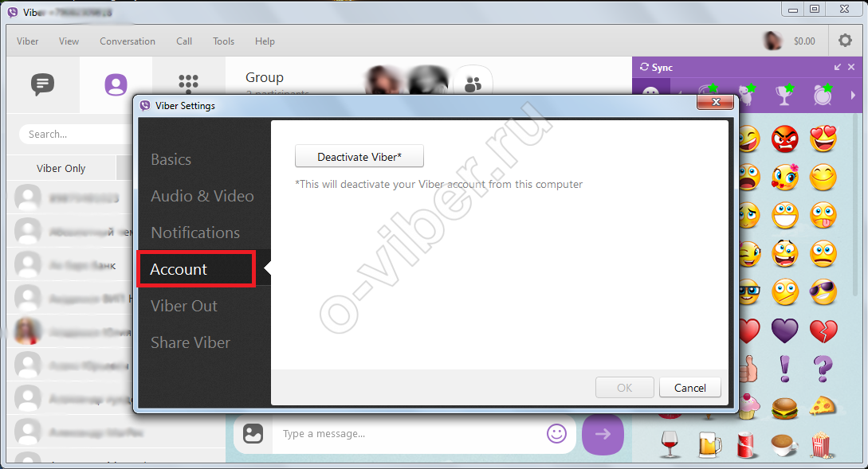This screenshot has height=469, width=868.
Task: Insert the purple heart sticker
Action: [x=785, y=330]
